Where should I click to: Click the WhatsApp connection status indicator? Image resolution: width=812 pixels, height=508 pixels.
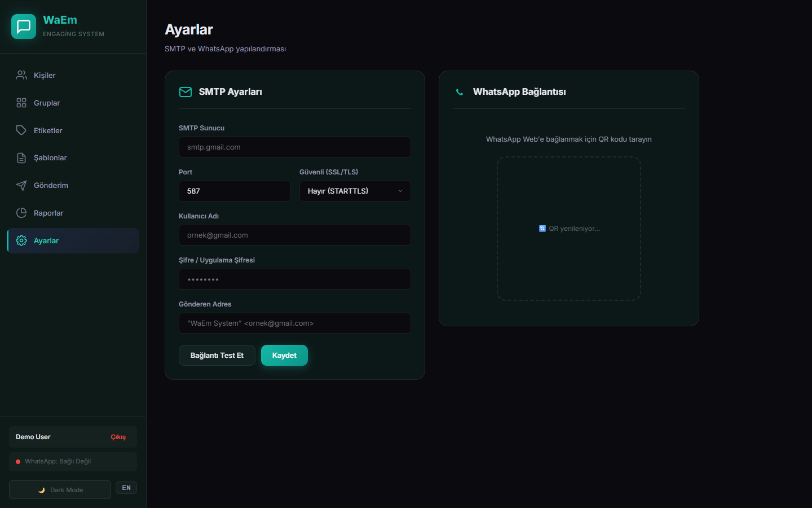[x=73, y=462]
